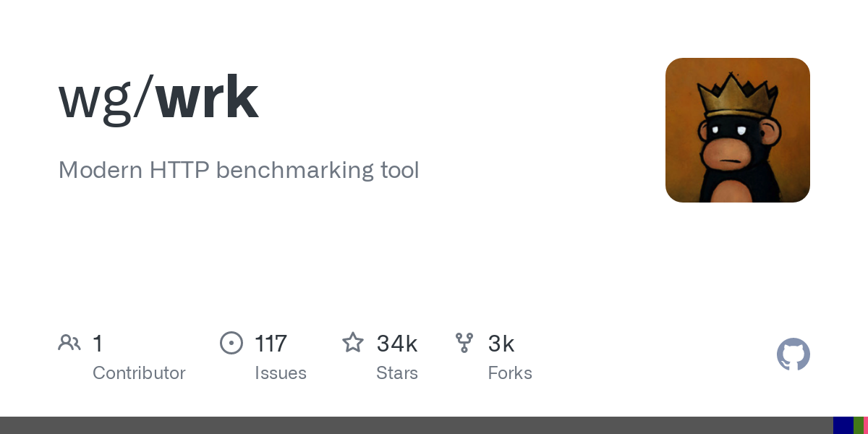Click the "Issues" label
This screenshot has height=434, width=868.
coord(281,373)
